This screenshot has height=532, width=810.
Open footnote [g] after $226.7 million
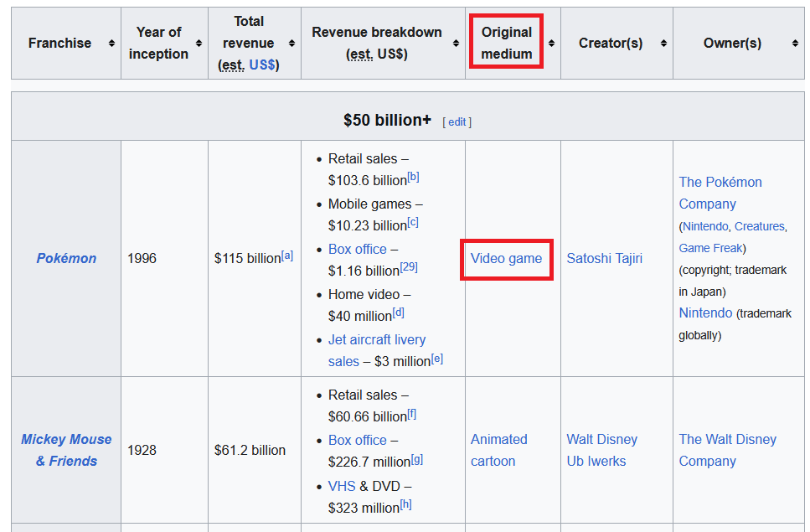pos(417,458)
